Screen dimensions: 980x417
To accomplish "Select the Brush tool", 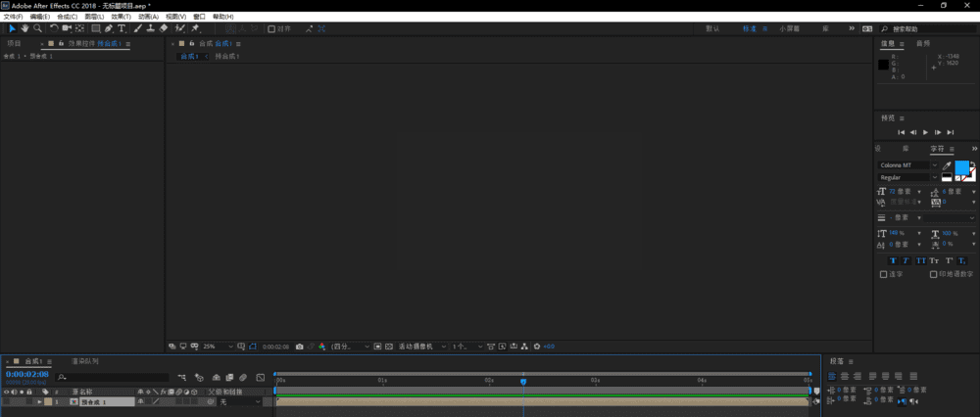I will [x=137, y=28].
